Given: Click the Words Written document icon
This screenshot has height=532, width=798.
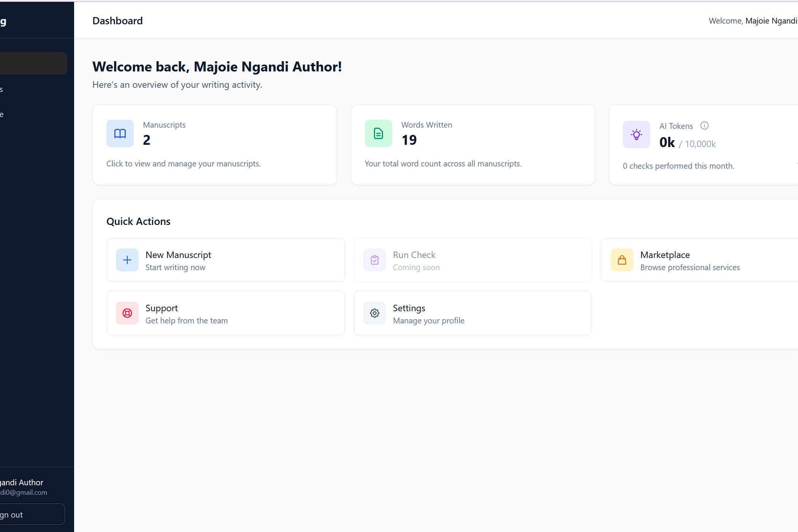Looking at the screenshot, I should (378, 133).
